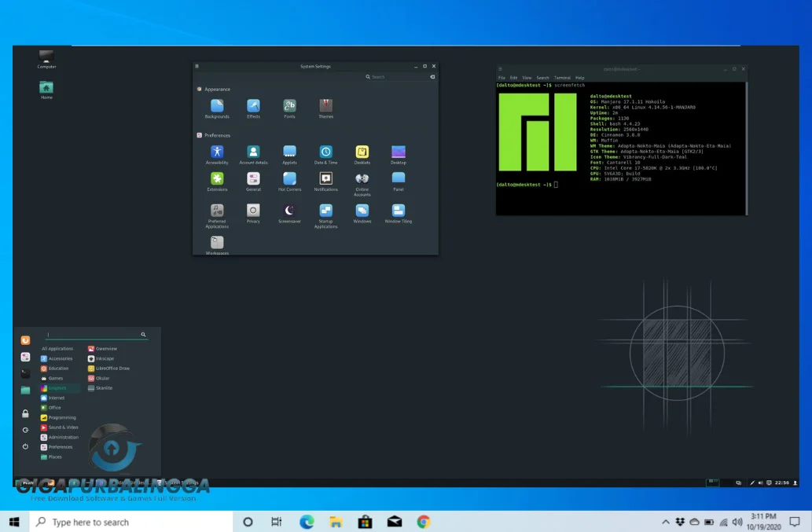Open Backgrounds settings in Appearance section
The image size is (812, 532).
tap(217, 106)
